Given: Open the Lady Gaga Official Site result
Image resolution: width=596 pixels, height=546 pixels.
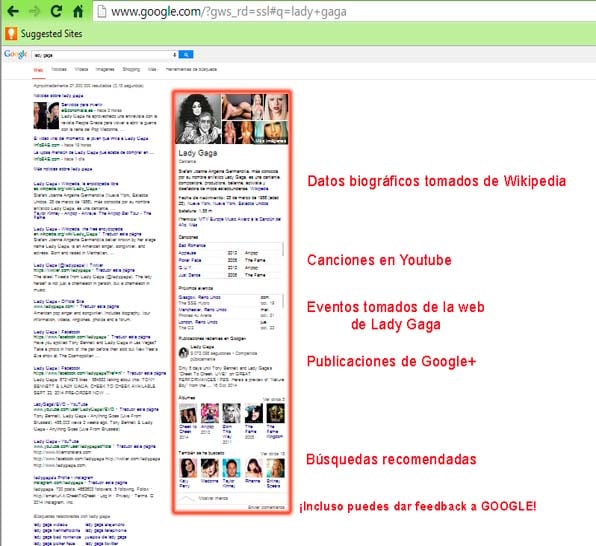Looking at the screenshot, I should [59, 301].
